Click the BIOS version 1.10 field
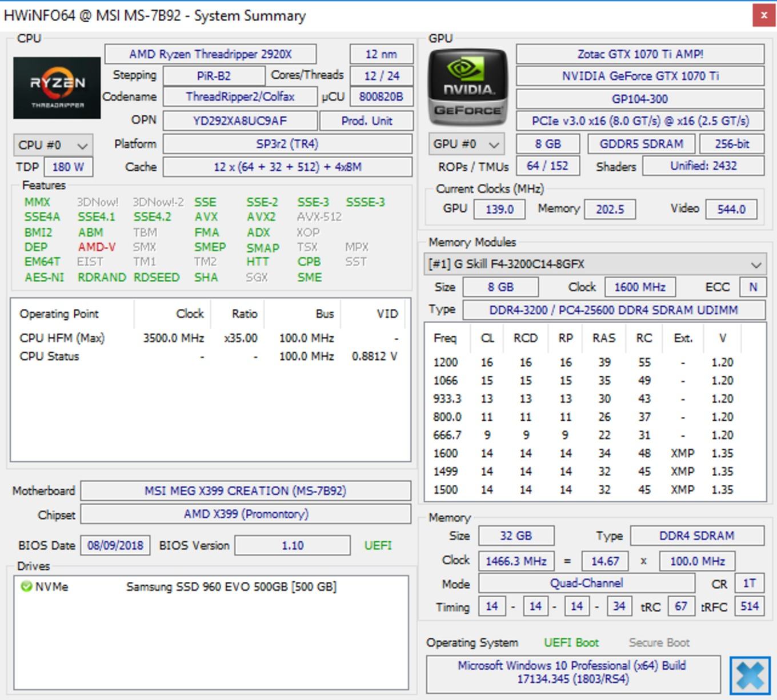 point(293,545)
